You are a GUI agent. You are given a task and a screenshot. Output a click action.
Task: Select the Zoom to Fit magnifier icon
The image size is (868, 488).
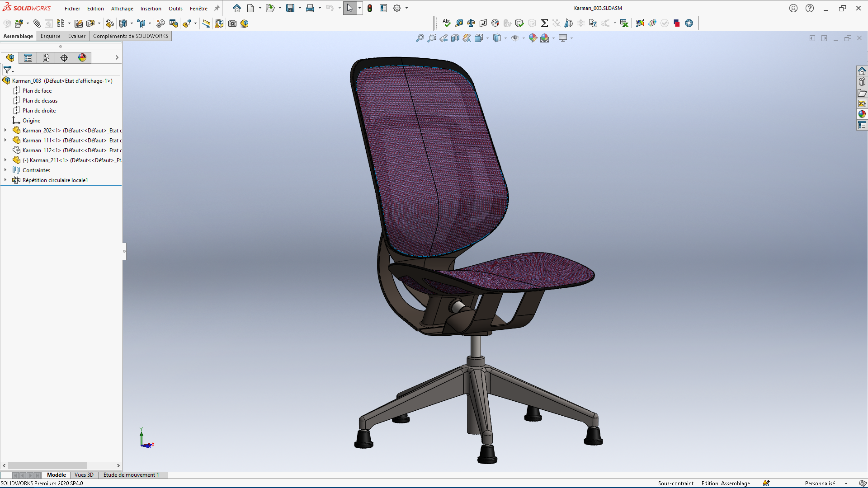tap(420, 38)
